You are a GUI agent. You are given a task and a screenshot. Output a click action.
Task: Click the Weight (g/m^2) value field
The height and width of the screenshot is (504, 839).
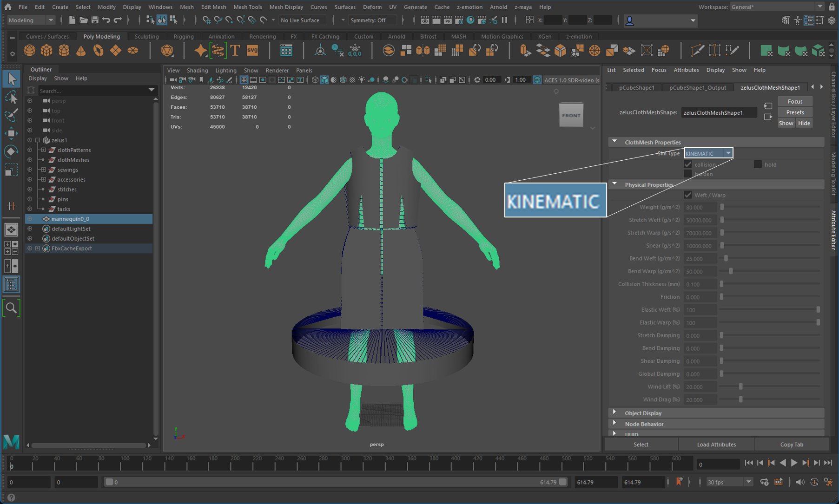pos(700,207)
